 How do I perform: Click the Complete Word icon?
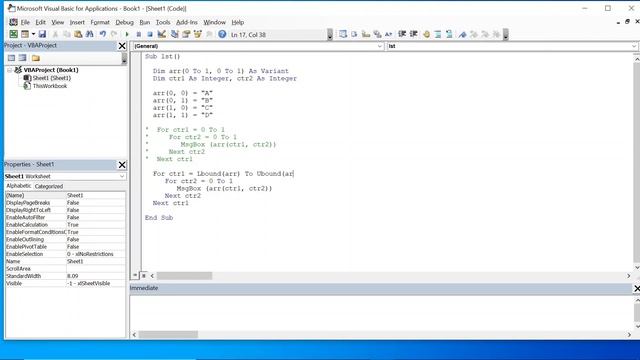[389, 34]
